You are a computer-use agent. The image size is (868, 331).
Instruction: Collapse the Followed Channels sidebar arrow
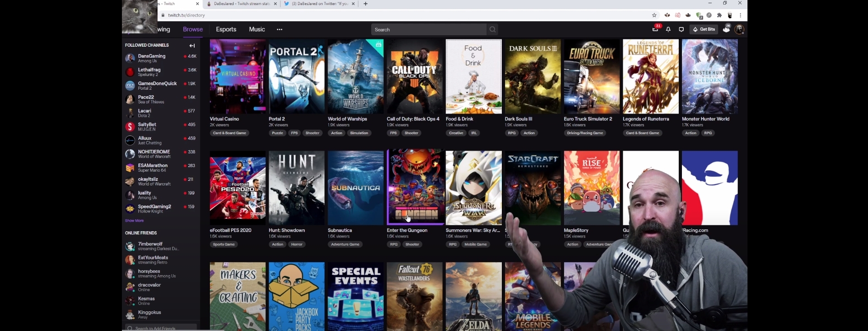(x=192, y=45)
